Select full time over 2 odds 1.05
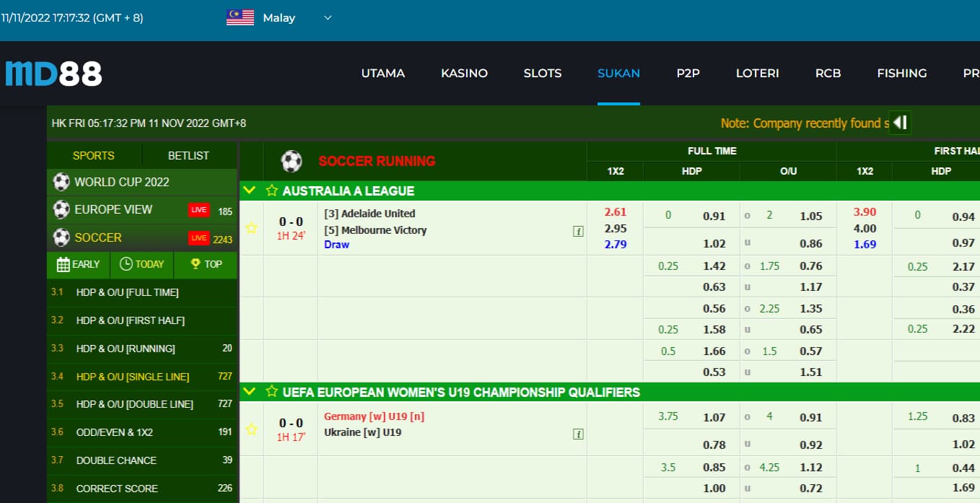 [x=811, y=215]
